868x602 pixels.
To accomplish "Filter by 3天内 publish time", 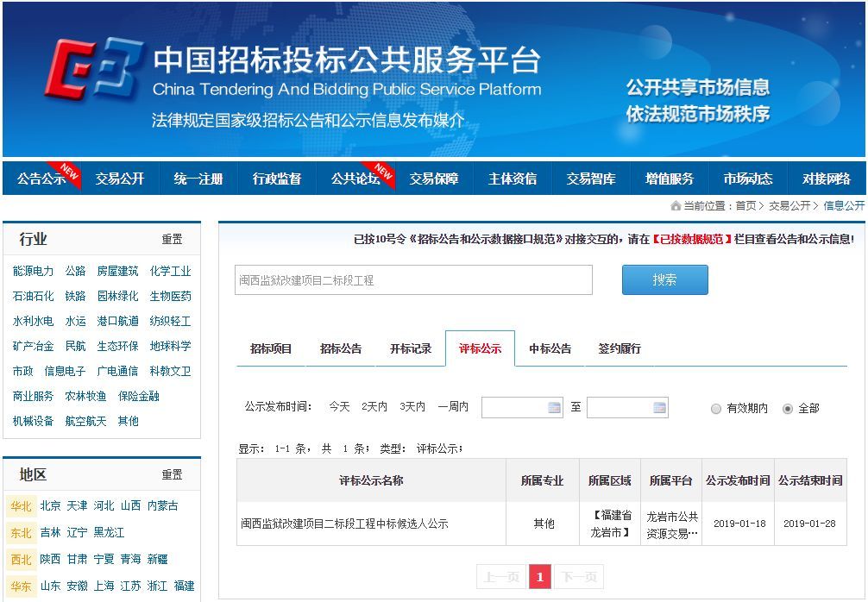I will 412,407.
